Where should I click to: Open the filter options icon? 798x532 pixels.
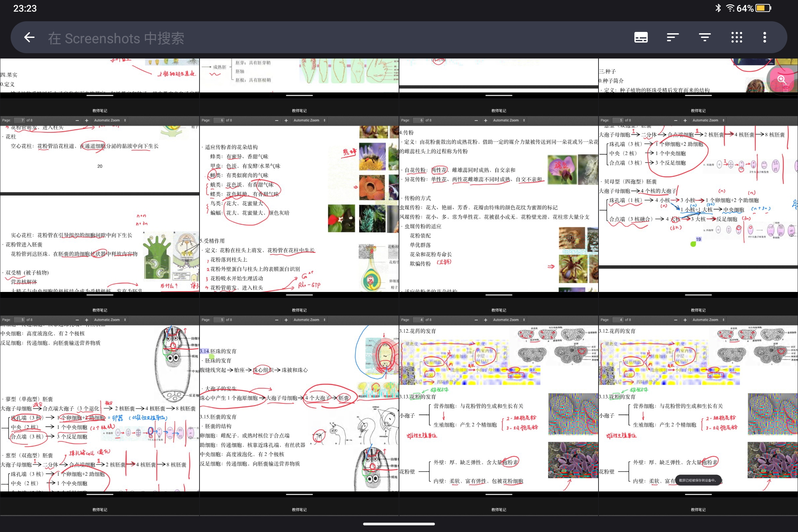[705, 37]
